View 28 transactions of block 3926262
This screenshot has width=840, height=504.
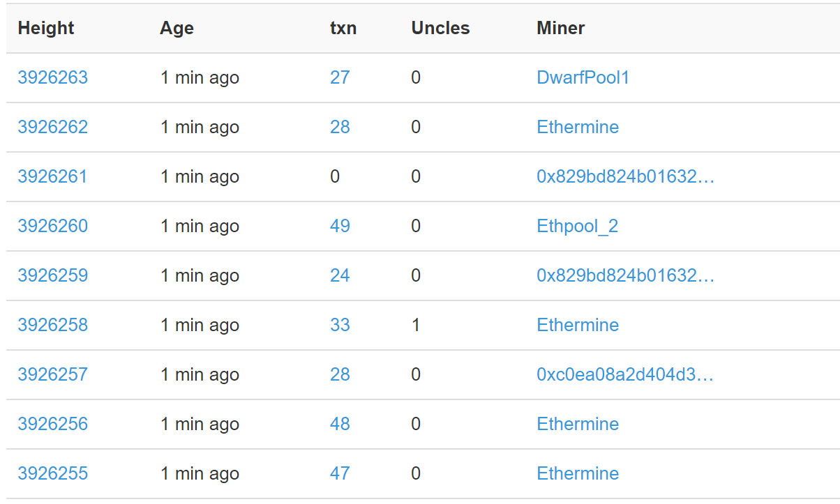[x=340, y=127]
